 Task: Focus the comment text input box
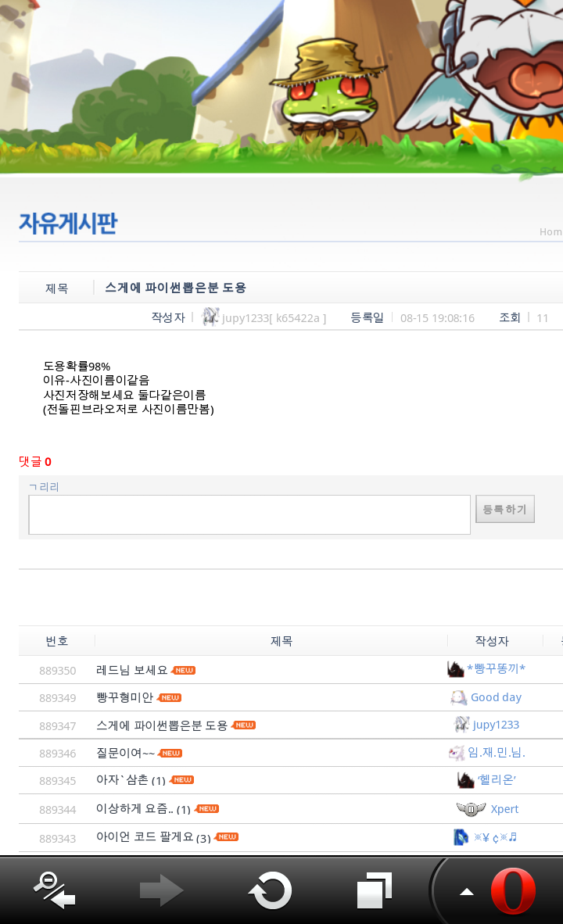pyautogui.click(x=249, y=514)
